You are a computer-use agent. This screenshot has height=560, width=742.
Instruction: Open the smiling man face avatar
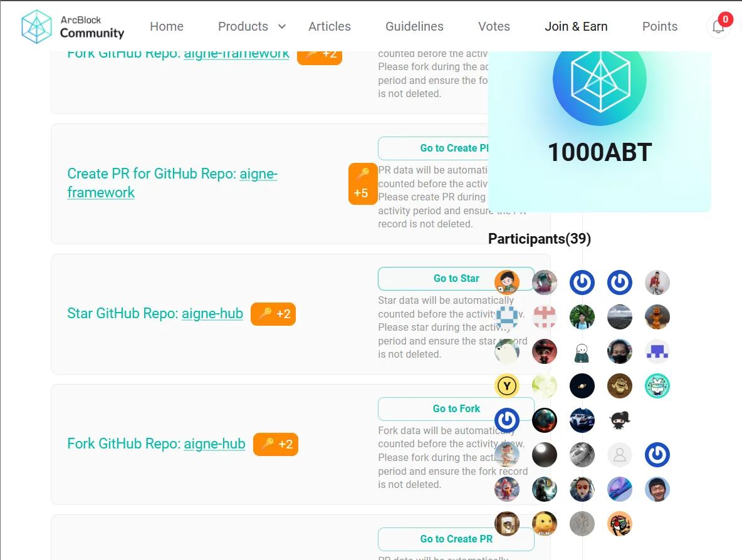(x=657, y=489)
